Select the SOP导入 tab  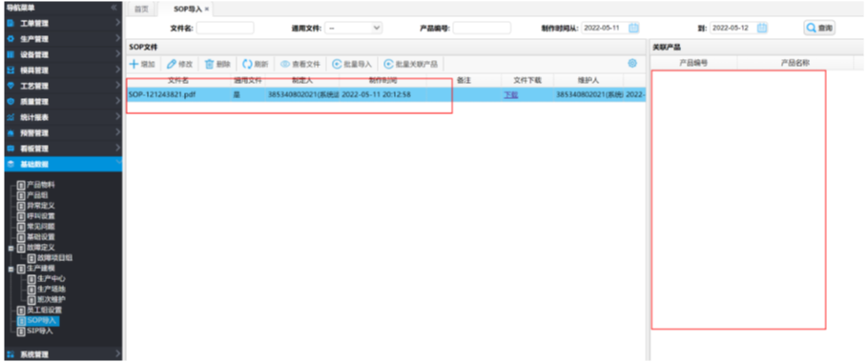[188, 10]
